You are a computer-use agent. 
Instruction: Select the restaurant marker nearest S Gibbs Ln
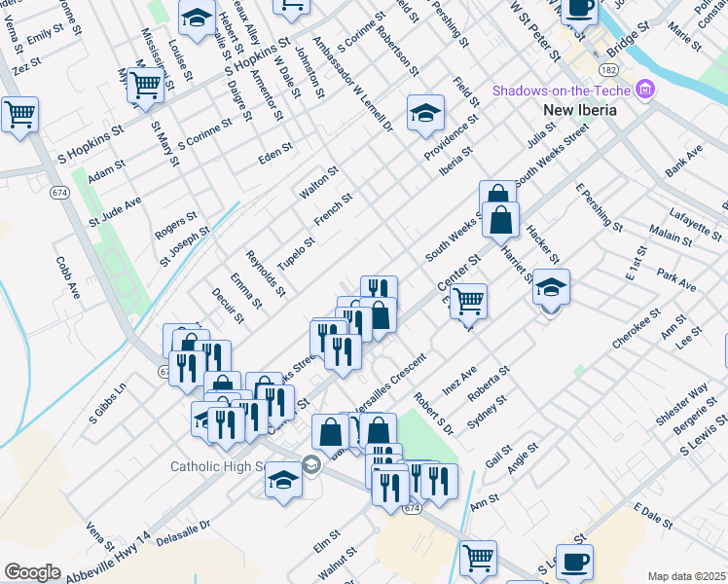[x=187, y=371]
